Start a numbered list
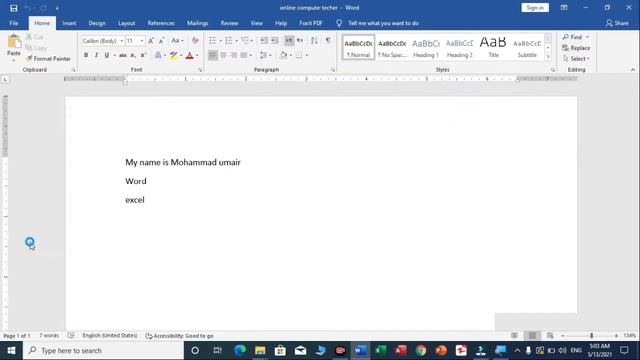 point(229,40)
